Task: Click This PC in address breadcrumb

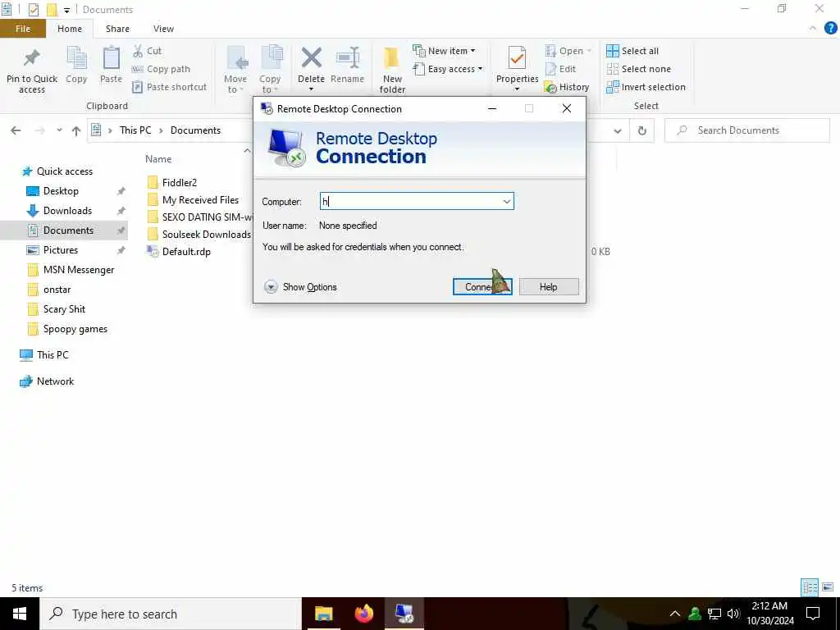Action: [135, 130]
